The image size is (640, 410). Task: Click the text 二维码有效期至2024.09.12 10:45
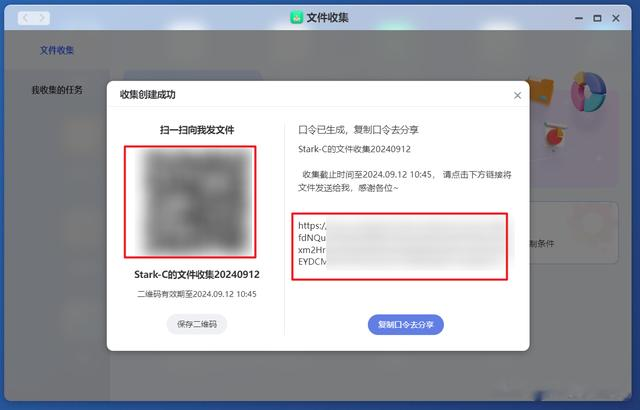[x=197, y=294]
